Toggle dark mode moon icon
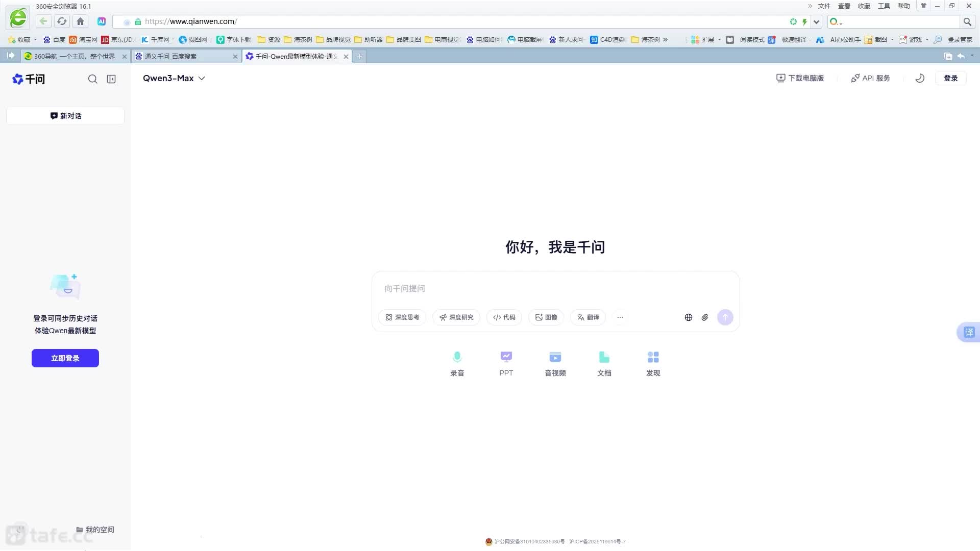Viewport: 980px width, 551px height. pyautogui.click(x=920, y=78)
